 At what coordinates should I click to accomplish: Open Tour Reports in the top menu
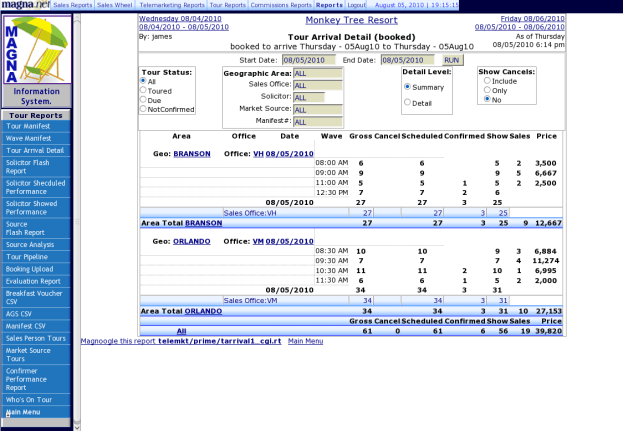point(228,5)
